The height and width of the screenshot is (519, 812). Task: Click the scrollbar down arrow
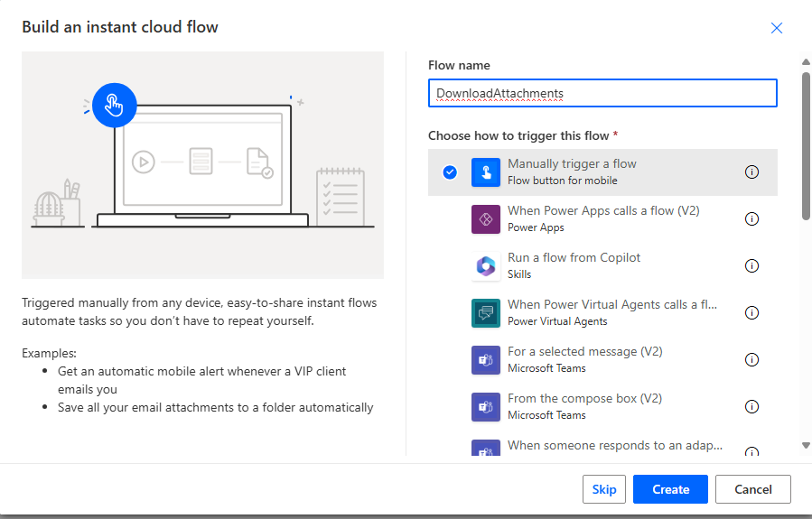[x=806, y=446]
